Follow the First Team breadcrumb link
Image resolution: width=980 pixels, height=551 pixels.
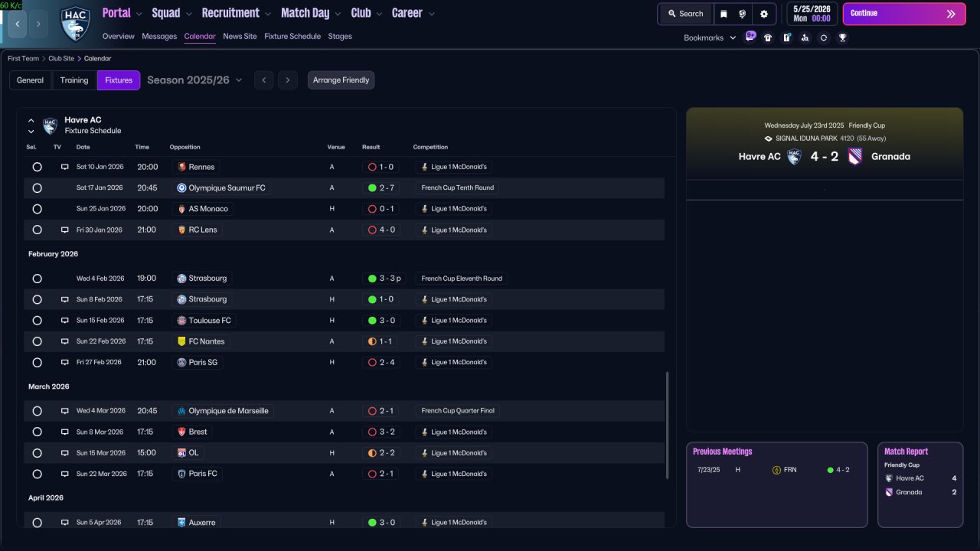[x=23, y=59]
